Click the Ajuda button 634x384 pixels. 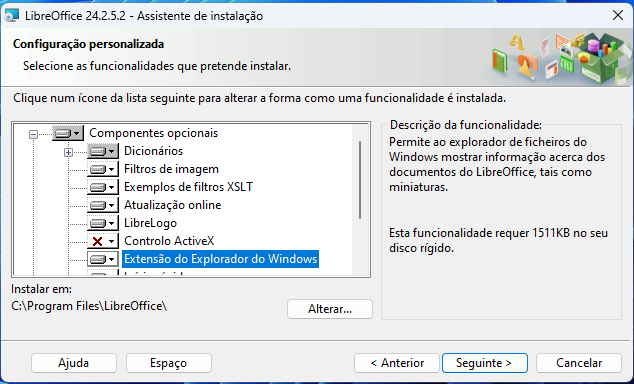(74, 363)
